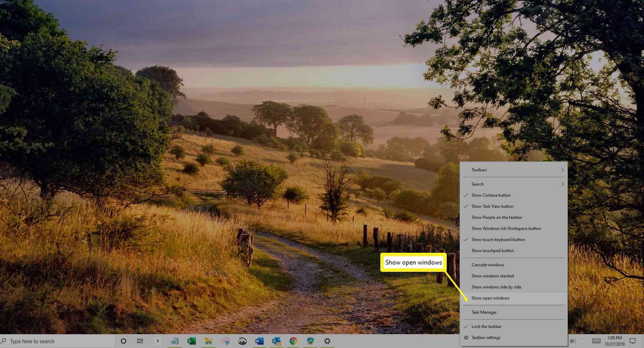This screenshot has height=348, width=644.
Task: Launch Word from the taskbar
Action: click(259, 341)
